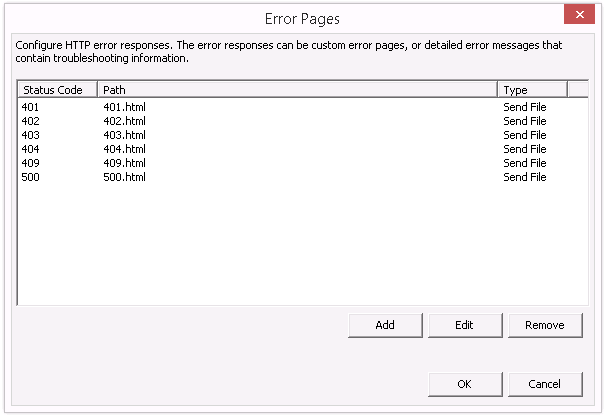Select the 402 status code row
607x417 pixels.
[303, 121]
